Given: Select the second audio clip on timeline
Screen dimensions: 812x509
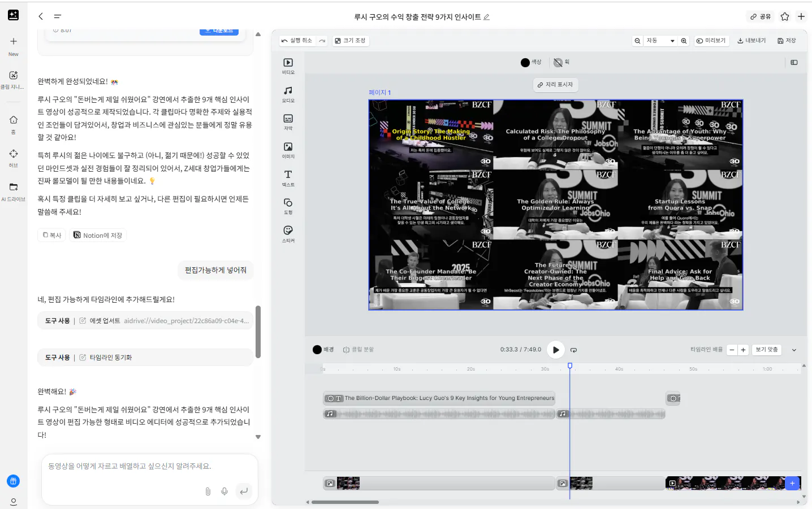Looking at the screenshot, I should point(611,414).
